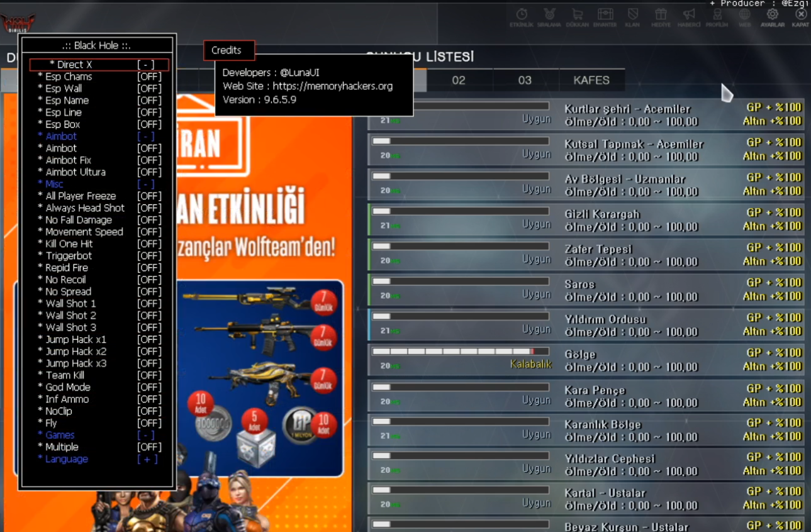Open the Dükkan shopping cart icon
Image resolution: width=811 pixels, height=532 pixels.
(x=577, y=16)
